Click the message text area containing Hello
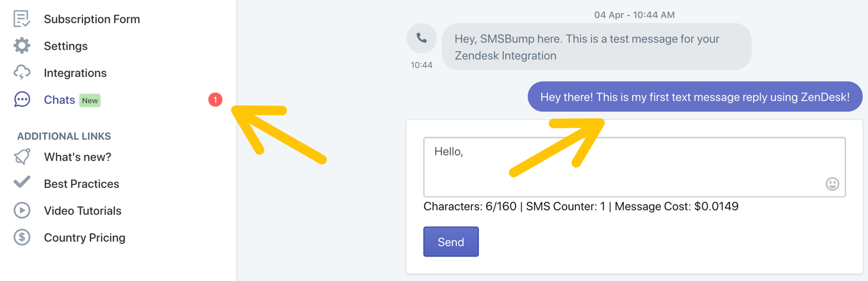This screenshot has height=281, width=868. 634,167
